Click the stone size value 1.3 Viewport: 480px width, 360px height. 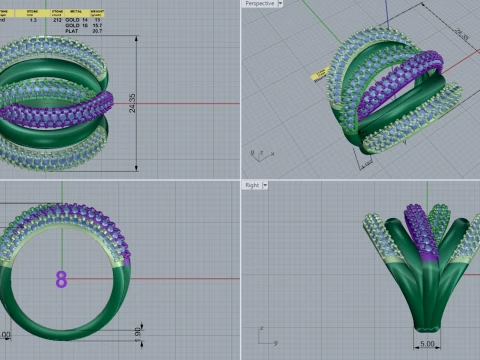[33, 20]
